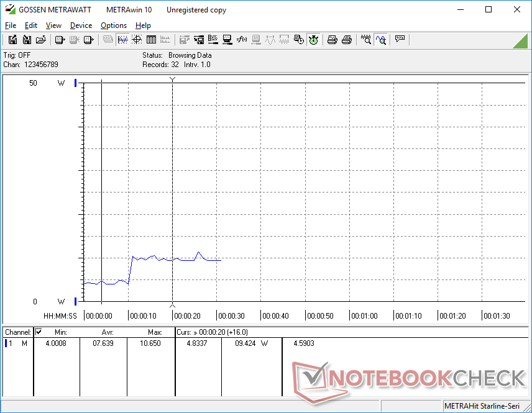Click the Trig: OFF status text
532x413 pixels.
pos(17,55)
